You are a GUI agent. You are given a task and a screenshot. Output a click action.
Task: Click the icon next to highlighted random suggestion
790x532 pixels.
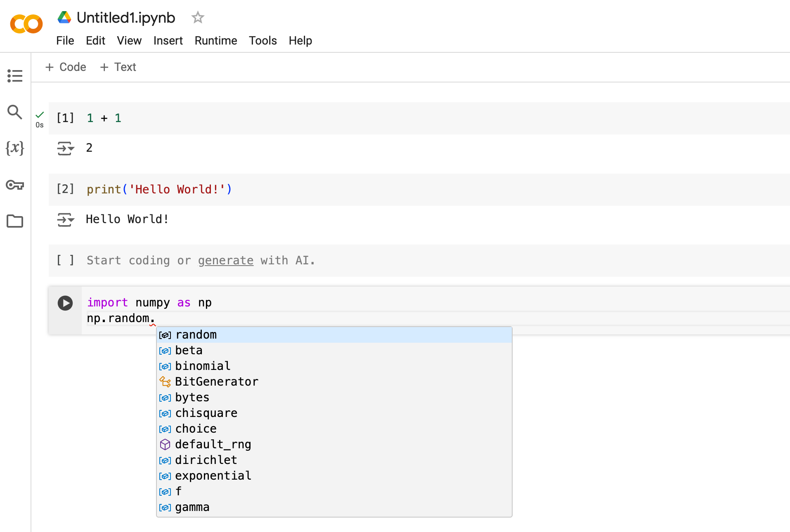click(x=165, y=335)
